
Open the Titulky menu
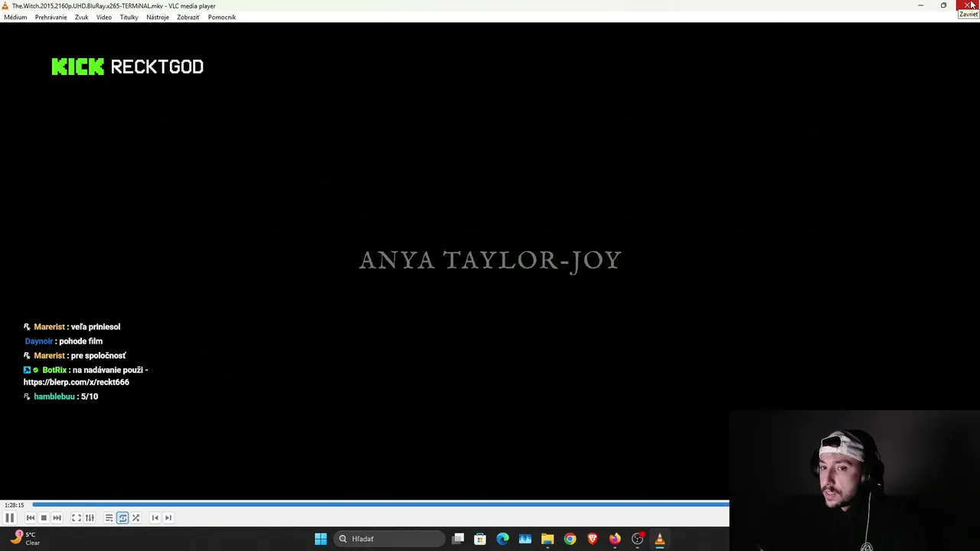click(129, 17)
